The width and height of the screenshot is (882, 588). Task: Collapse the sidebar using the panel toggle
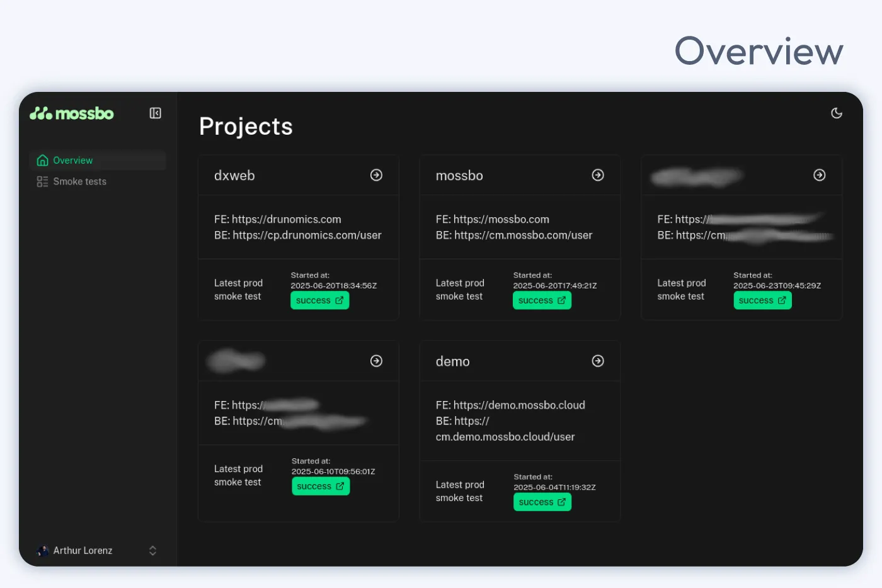click(155, 113)
